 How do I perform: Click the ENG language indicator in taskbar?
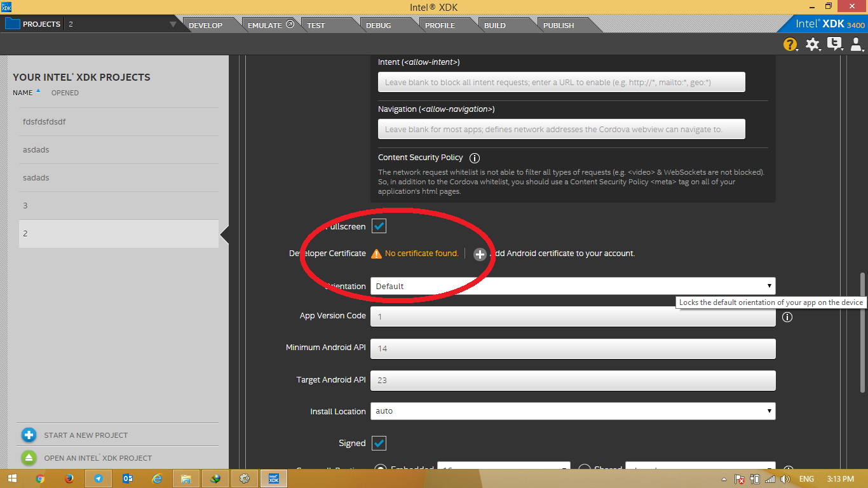(x=806, y=479)
